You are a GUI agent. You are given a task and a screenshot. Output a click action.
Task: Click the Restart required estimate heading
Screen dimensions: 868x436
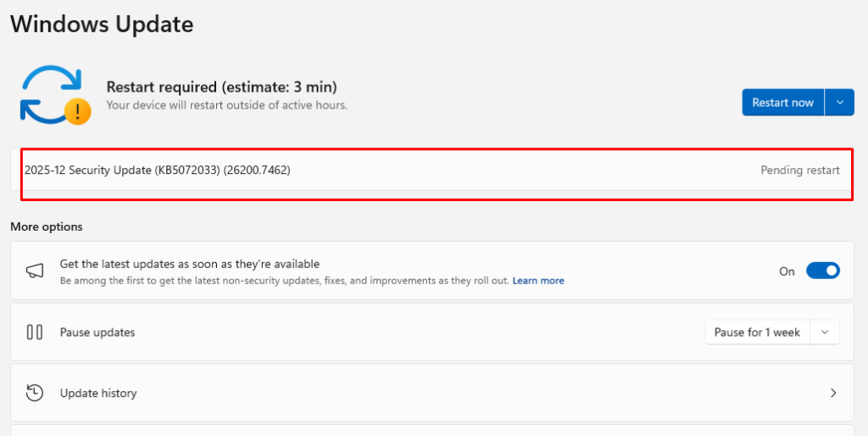(x=221, y=87)
